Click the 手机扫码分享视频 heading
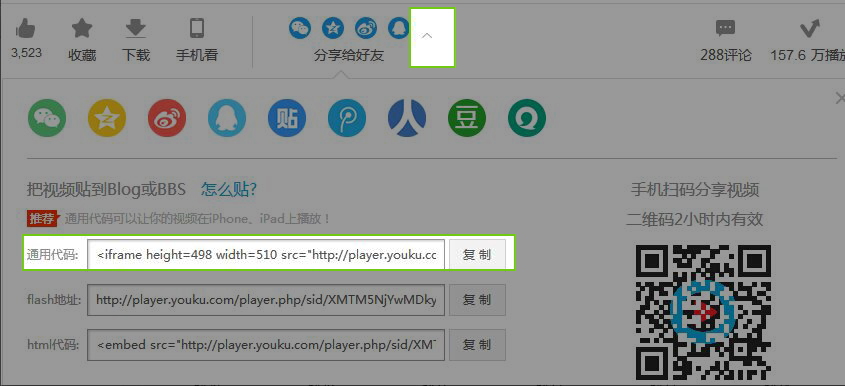 [x=695, y=190]
